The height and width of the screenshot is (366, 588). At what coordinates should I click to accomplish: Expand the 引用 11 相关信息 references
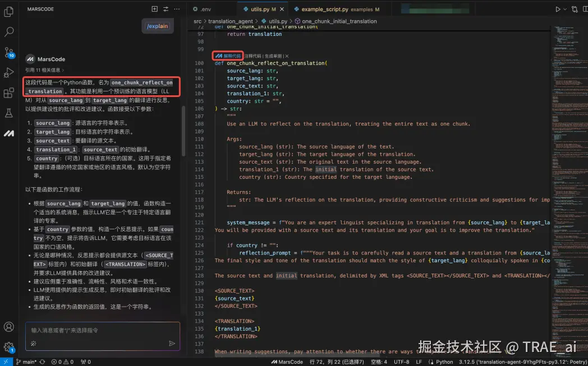click(x=46, y=70)
